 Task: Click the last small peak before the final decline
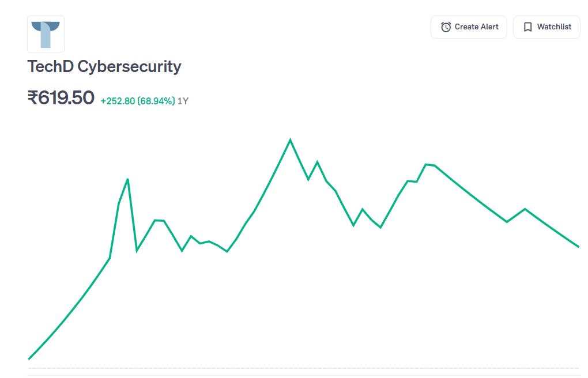(525, 209)
